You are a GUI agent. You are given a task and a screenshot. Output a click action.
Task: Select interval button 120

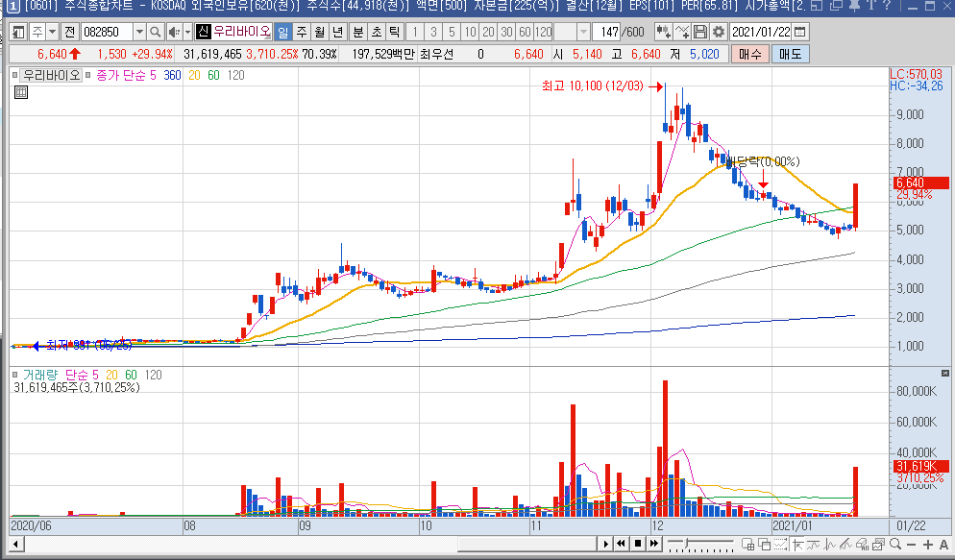(x=543, y=32)
